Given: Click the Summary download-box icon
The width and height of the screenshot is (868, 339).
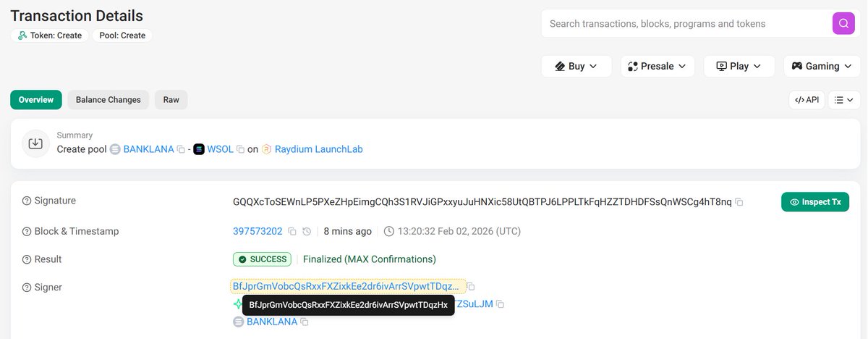Looking at the screenshot, I should 35,143.
